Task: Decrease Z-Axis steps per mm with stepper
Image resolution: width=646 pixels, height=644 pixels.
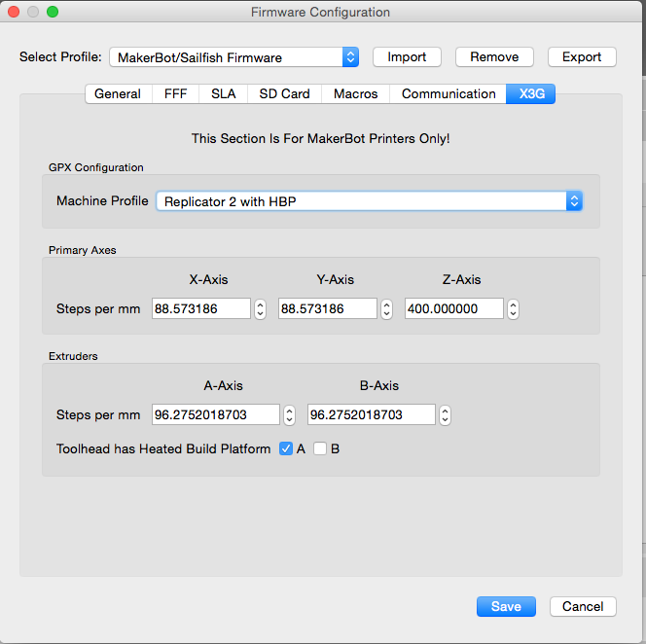Action: (x=513, y=314)
